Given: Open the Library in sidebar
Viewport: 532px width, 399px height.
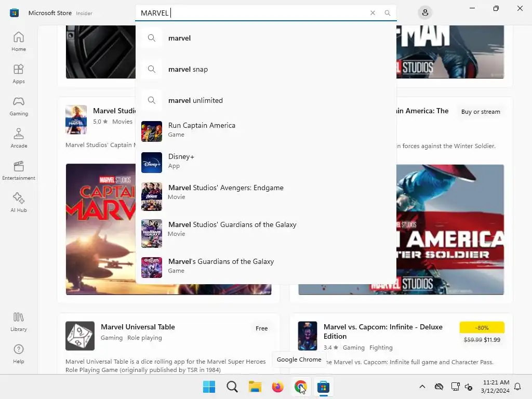Looking at the screenshot, I should (19, 322).
